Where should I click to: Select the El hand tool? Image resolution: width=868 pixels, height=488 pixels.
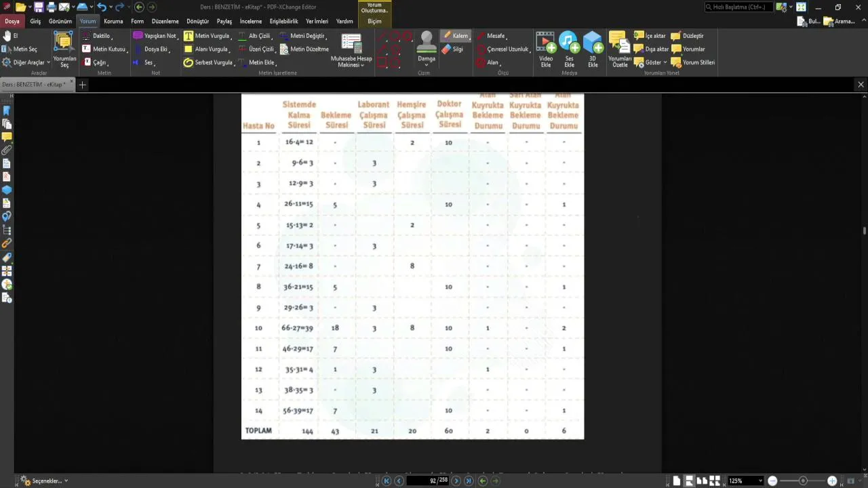[10, 36]
